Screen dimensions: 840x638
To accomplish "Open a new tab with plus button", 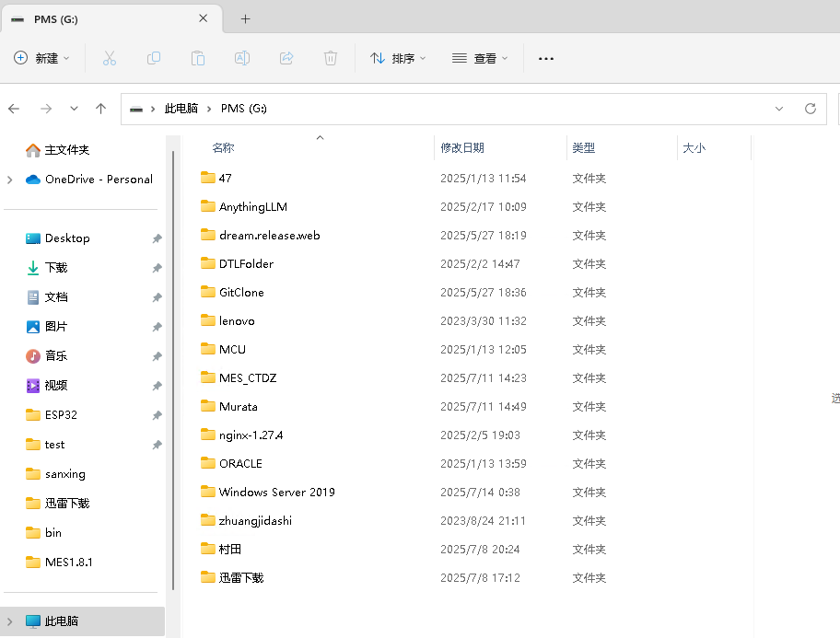I will (246, 19).
